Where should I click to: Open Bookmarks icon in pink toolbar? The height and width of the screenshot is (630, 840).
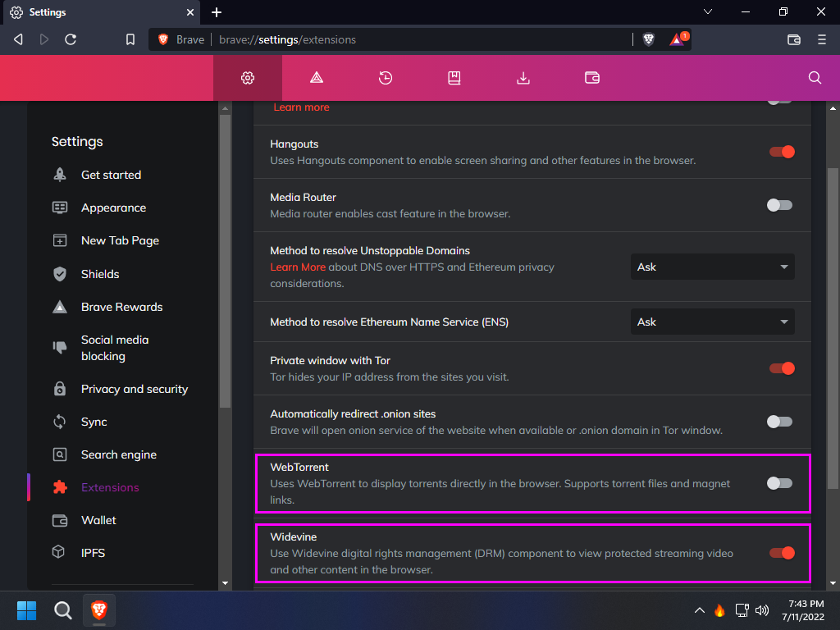coord(454,78)
